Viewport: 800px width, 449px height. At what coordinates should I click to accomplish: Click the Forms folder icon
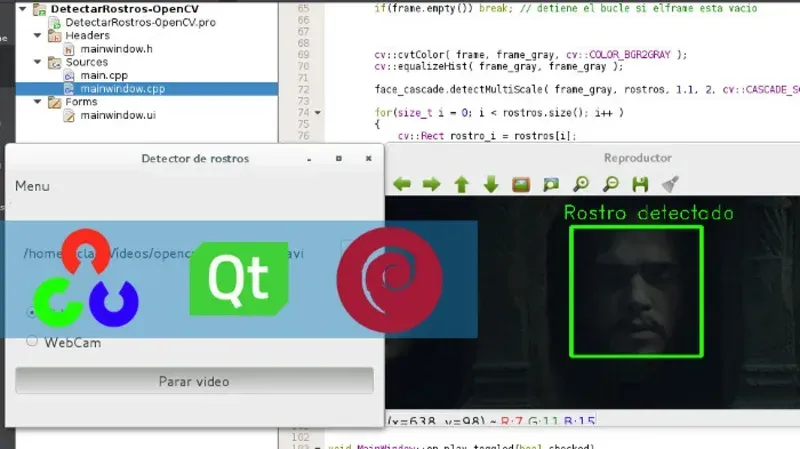(x=55, y=102)
